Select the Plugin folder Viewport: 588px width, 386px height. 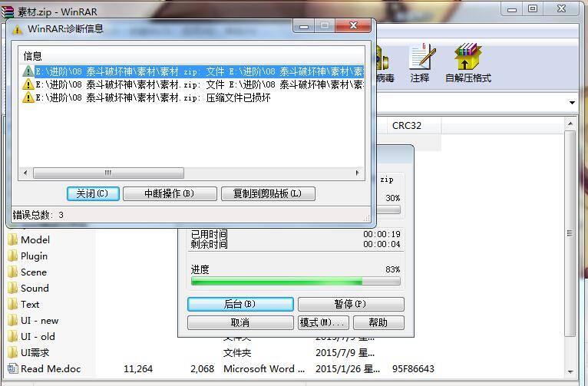tap(28, 256)
